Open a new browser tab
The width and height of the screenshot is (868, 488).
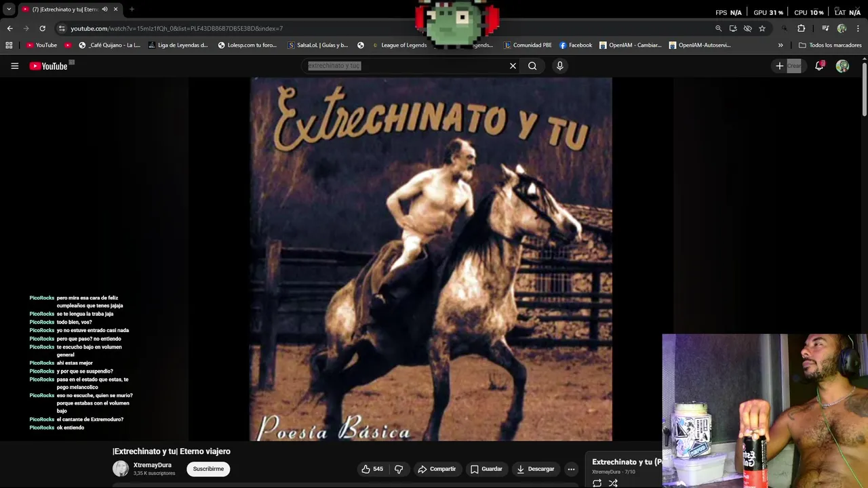tap(132, 9)
